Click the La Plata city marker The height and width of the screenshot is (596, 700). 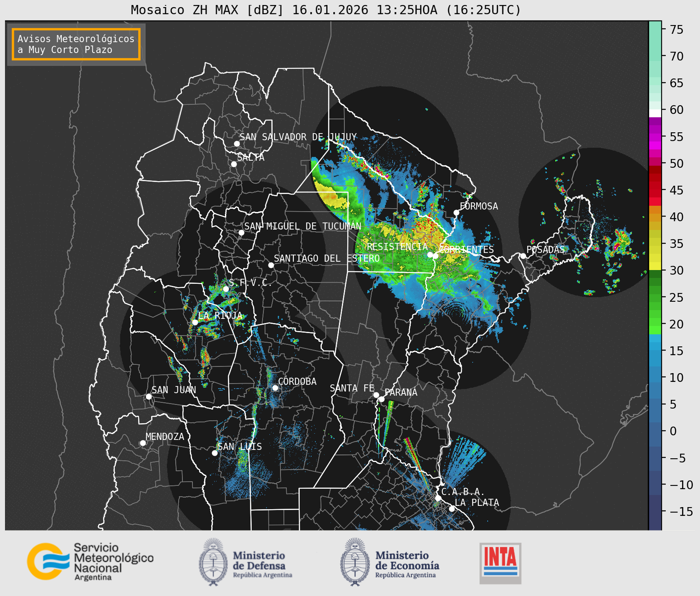(x=452, y=508)
